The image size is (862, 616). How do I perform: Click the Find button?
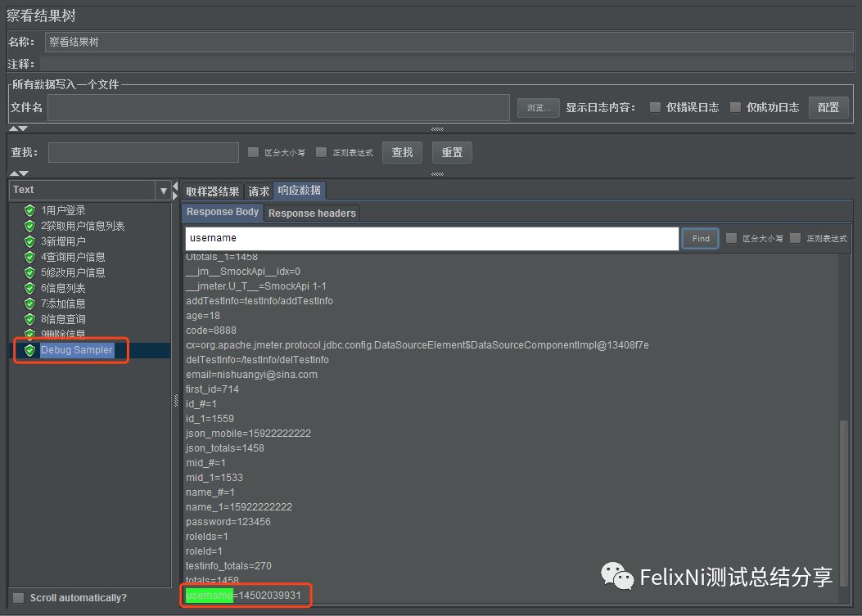tap(701, 239)
